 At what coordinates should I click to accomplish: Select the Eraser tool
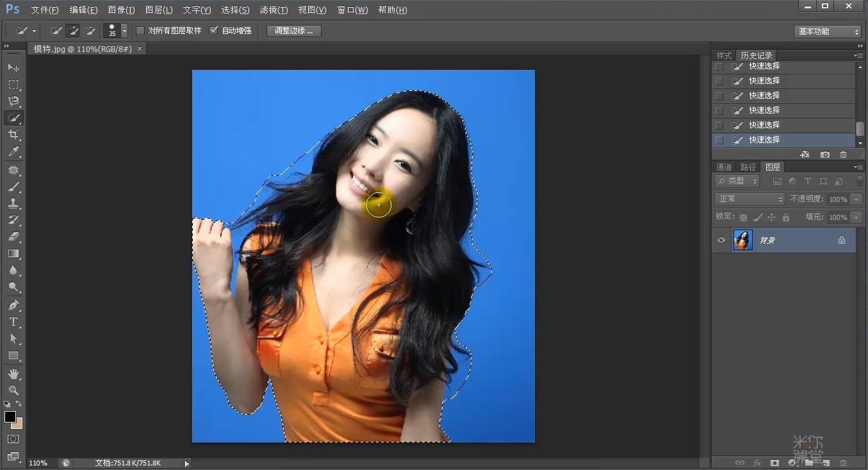(x=13, y=236)
